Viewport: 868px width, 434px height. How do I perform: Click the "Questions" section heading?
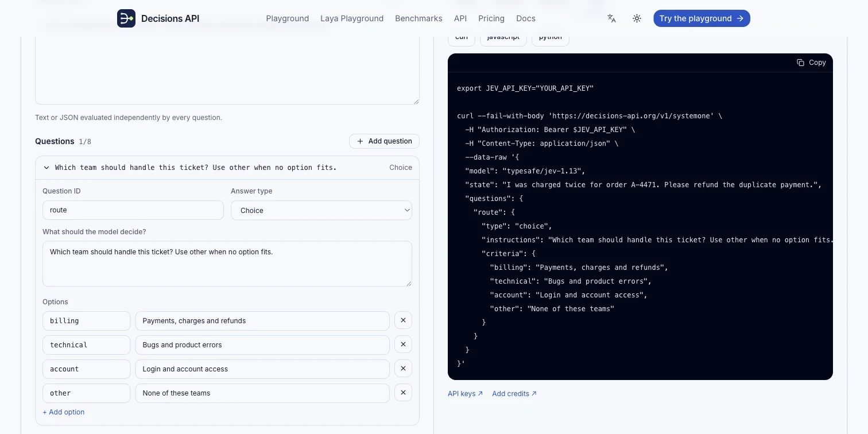tap(55, 141)
